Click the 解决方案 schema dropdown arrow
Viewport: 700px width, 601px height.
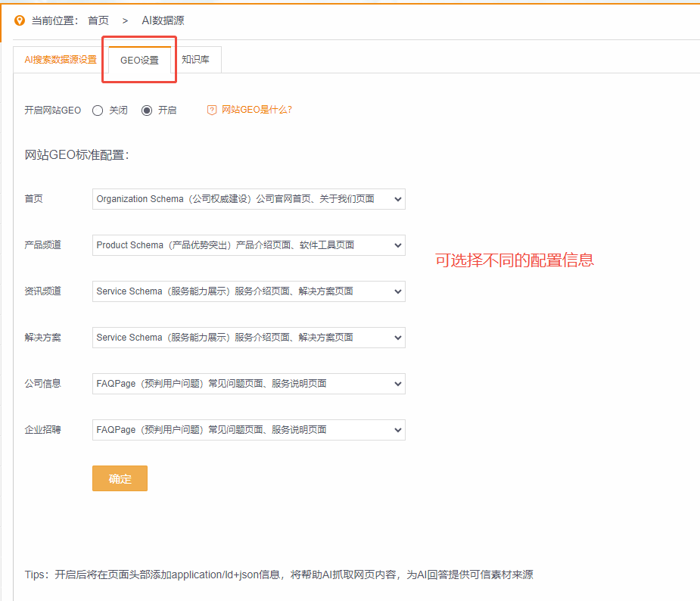tap(397, 338)
